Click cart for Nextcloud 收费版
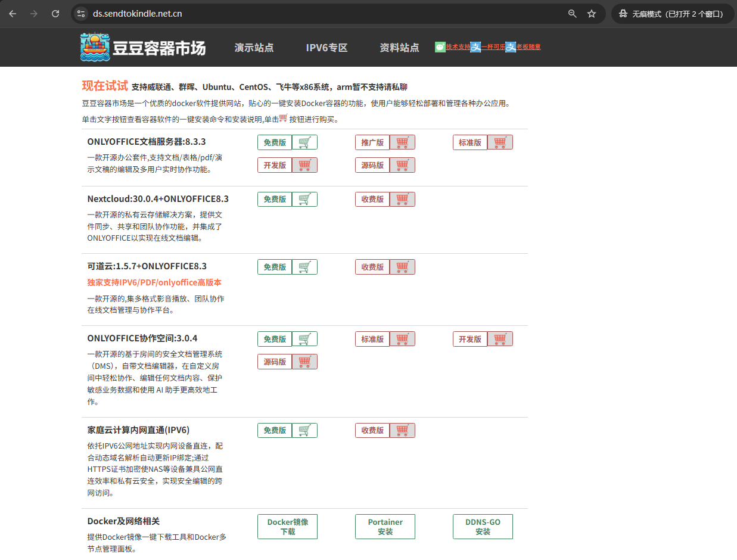The width and height of the screenshot is (737, 560). 402,199
